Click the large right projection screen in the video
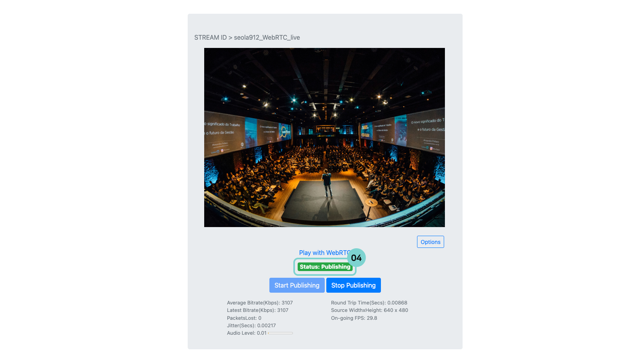Screen dimensions: 644x363 (x=426, y=132)
